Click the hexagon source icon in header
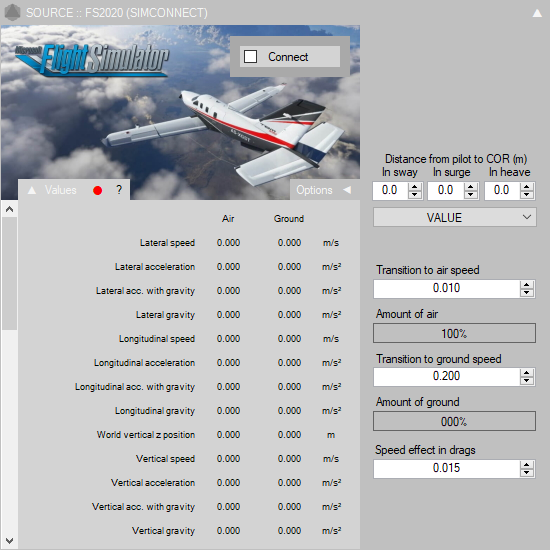 tap(13, 13)
